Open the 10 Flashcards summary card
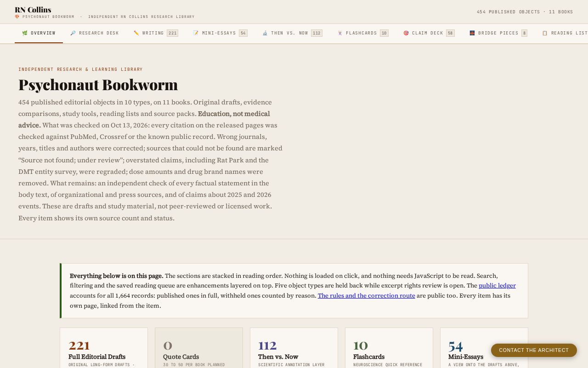This screenshot has height=368, width=588. (389, 348)
